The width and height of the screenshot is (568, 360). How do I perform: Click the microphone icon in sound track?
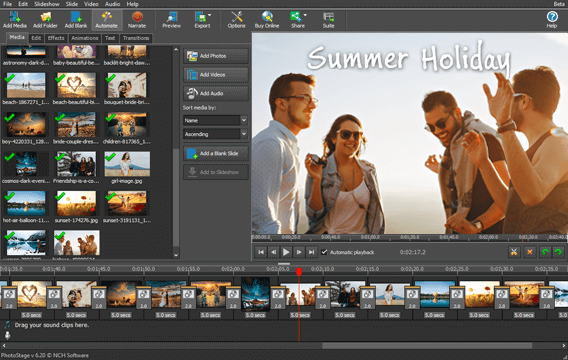pos(7,335)
